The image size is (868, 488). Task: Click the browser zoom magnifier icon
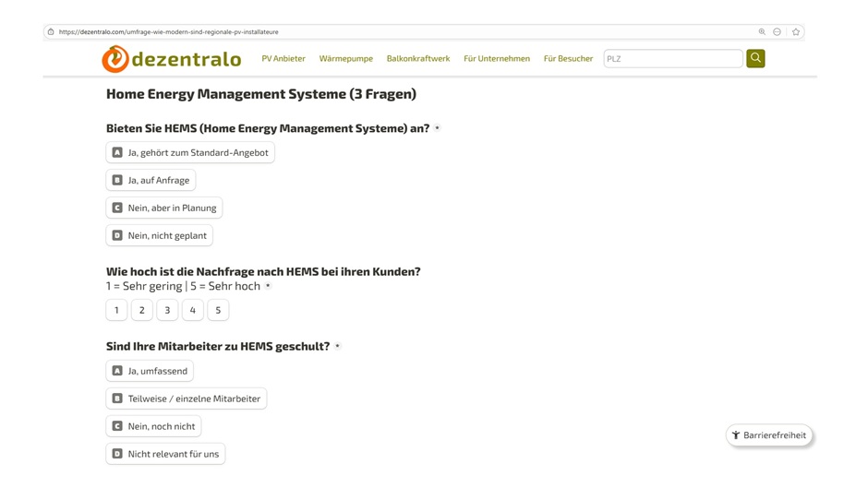(762, 32)
